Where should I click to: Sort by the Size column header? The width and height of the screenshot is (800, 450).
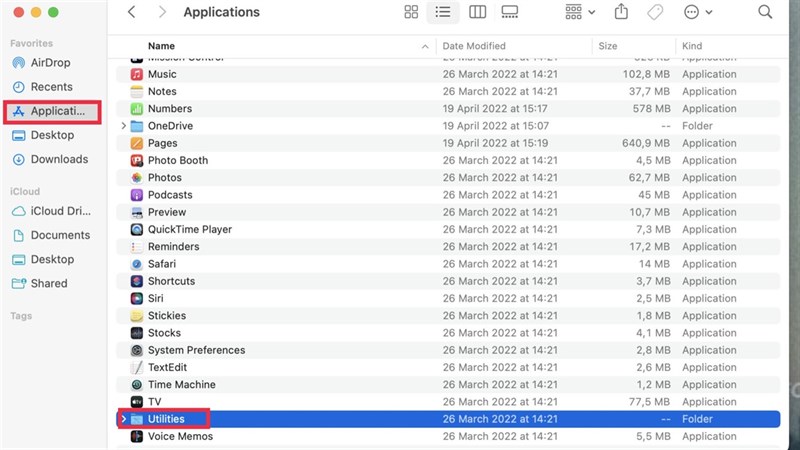click(608, 46)
